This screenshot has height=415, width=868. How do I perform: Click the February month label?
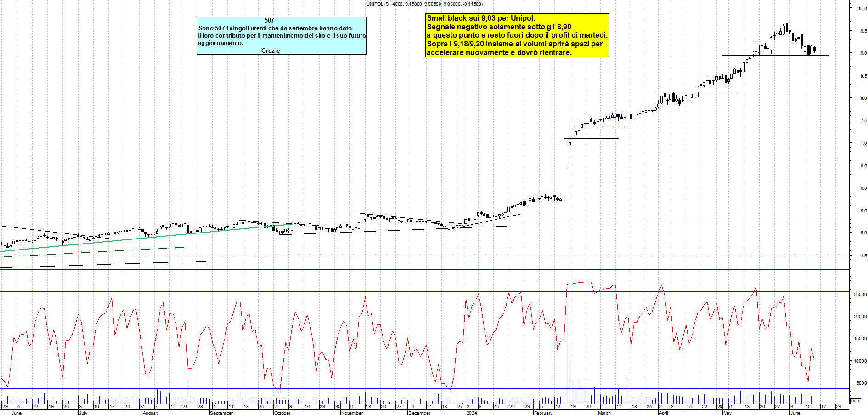click(543, 413)
